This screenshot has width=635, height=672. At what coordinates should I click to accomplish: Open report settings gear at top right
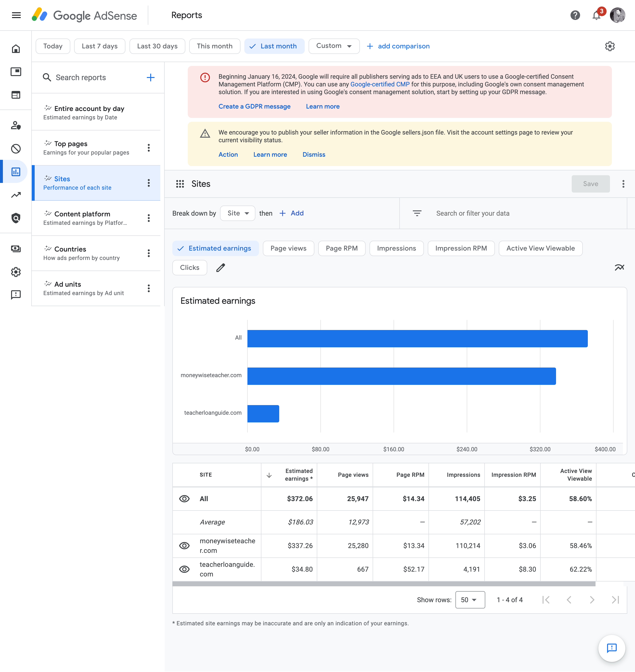pos(610,46)
